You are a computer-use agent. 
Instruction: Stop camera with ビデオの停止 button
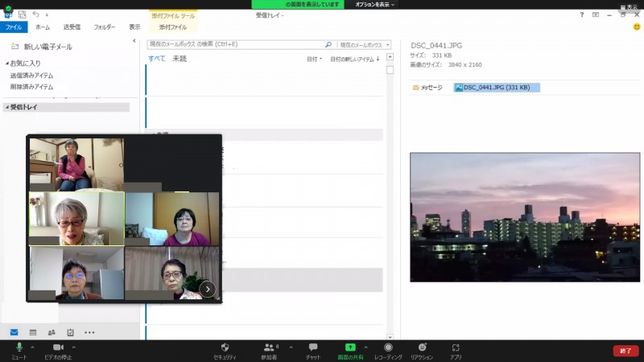[58, 352]
